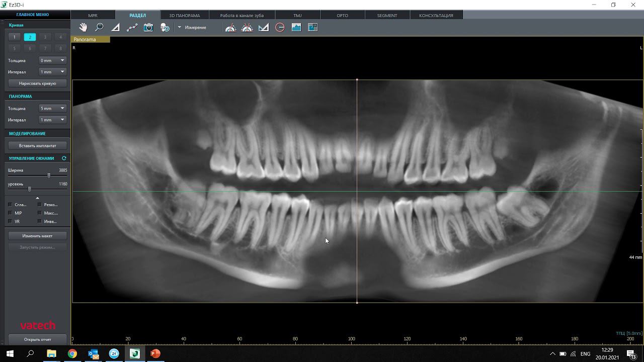644x362 pixels.
Task: Select the first arch angle tool
Action: tap(230, 27)
